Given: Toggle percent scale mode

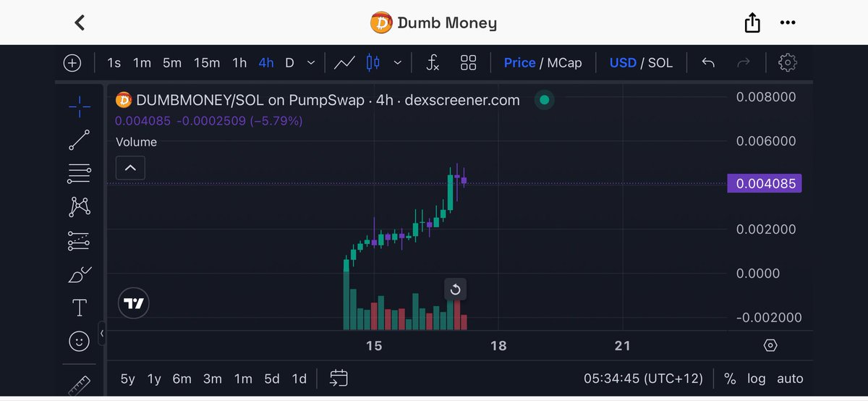Looking at the screenshot, I should [730, 379].
